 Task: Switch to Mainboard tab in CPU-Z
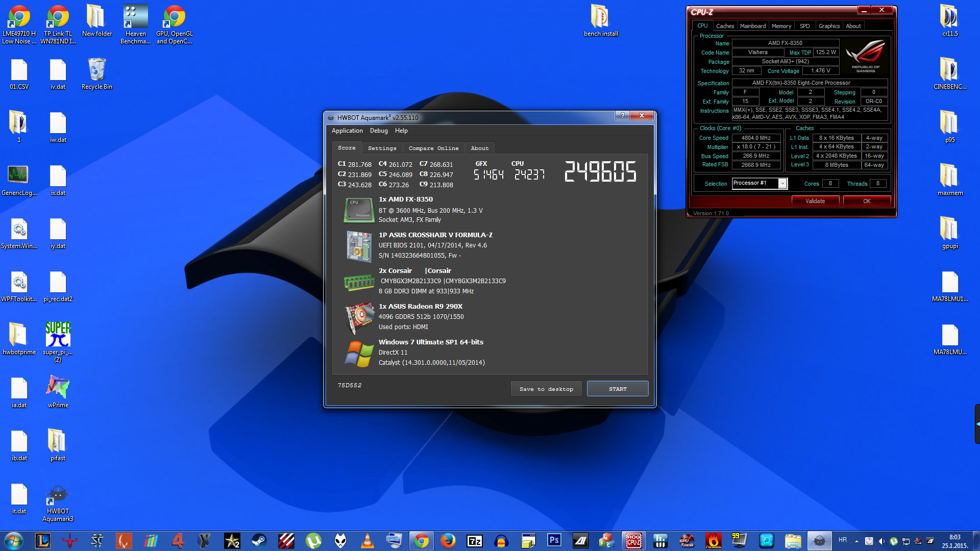(753, 26)
